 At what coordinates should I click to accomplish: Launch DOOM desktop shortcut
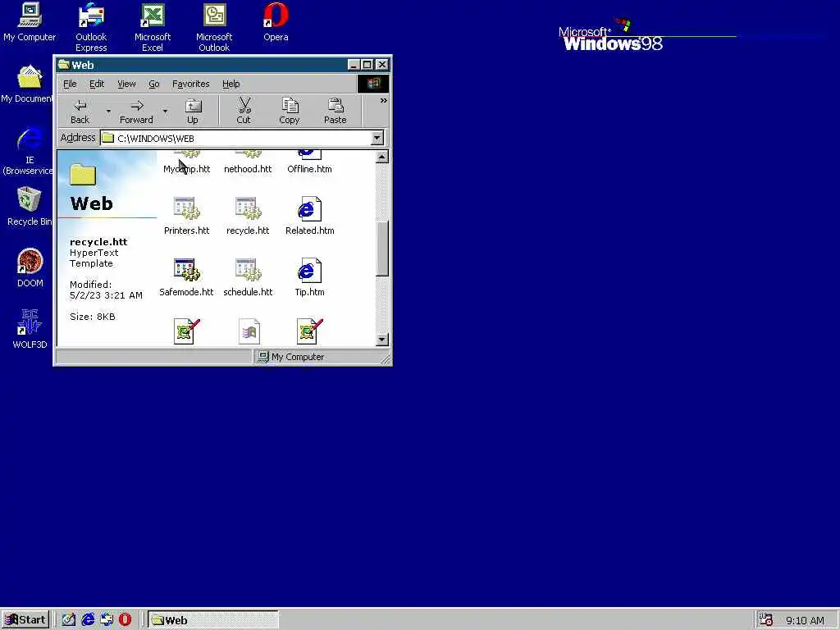[30, 268]
